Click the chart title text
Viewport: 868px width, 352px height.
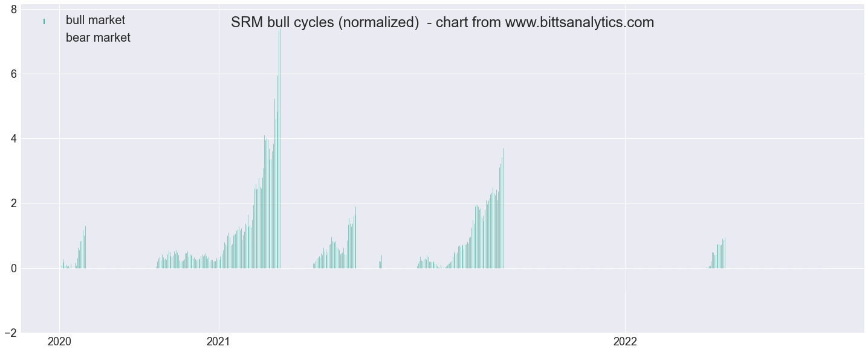[442, 23]
